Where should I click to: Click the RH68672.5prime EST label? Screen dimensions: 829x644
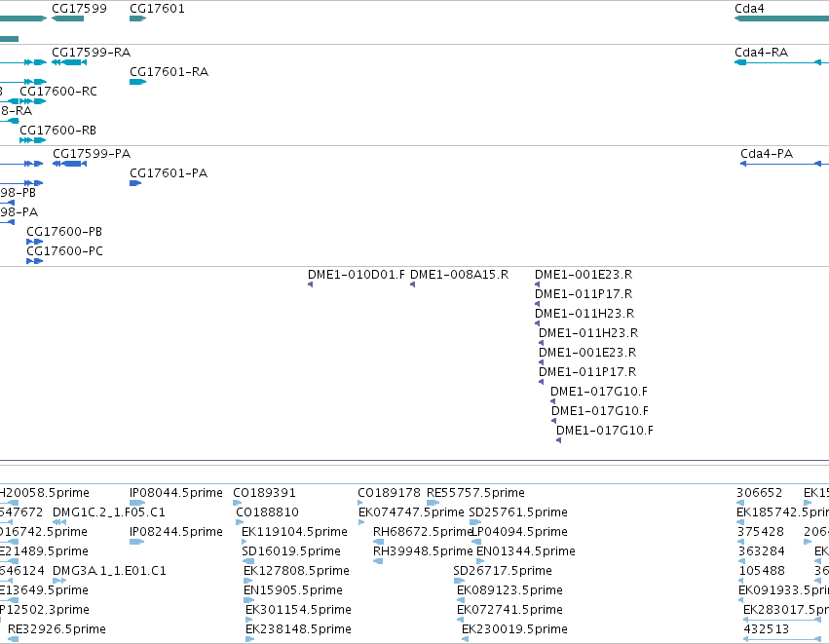pos(422,532)
